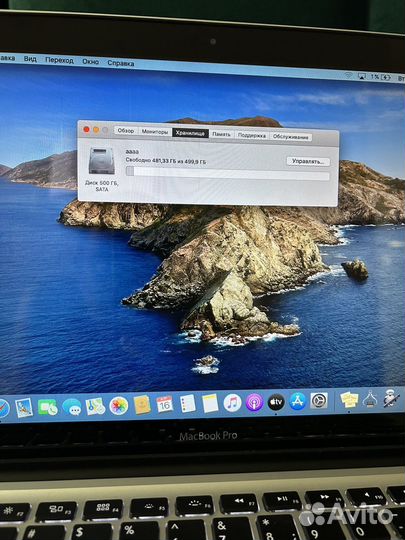Screen dimensions: 405x540
Task: Switch to the Мониторы tab
Action: [x=155, y=132]
